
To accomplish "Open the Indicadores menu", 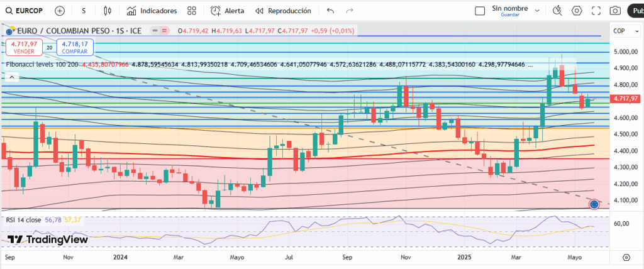I will click(152, 11).
